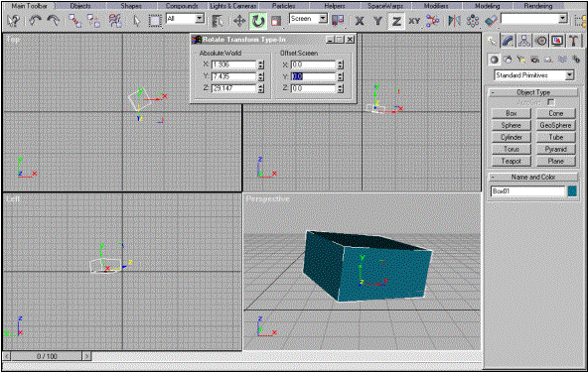The width and height of the screenshot is (588, 372).
Task: Open the Motion command panel tab icon
Action: (541, 41)
